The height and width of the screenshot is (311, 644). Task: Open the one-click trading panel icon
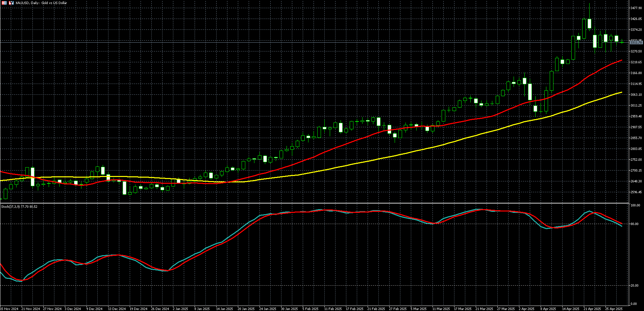[11, 3]
